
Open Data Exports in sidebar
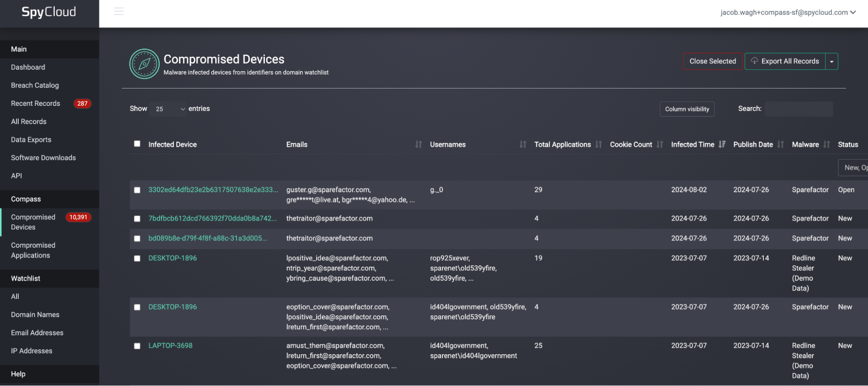(x=31, y=140)
